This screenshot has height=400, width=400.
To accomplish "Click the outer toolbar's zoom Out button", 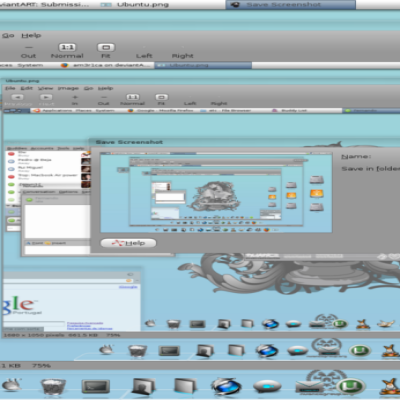I will 28,51.
